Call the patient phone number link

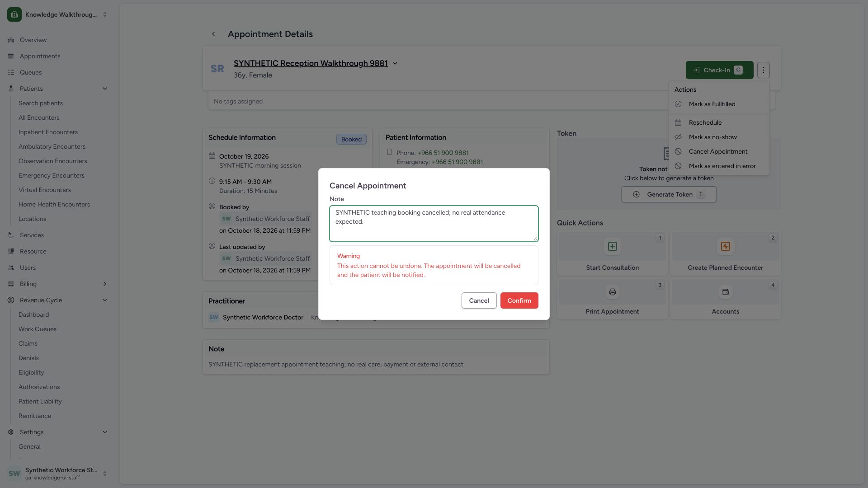pyautogui.click(x=443, y=153)
